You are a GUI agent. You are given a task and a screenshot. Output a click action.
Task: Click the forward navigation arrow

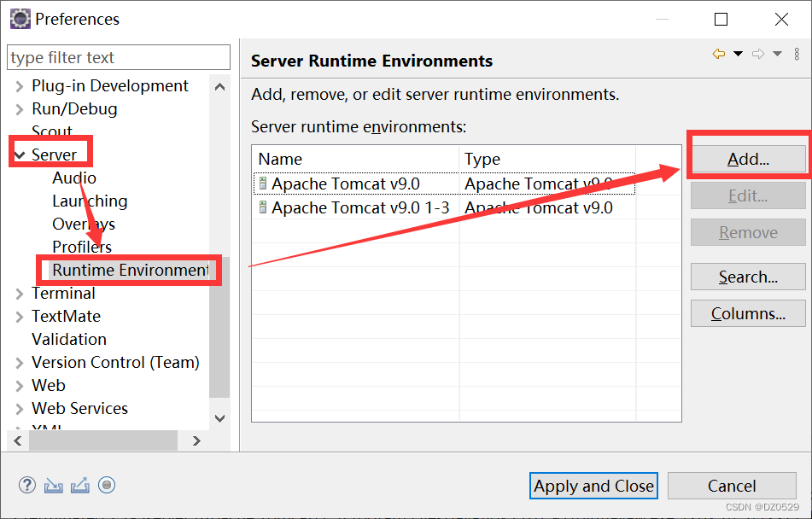pyautogui.click(x=757, y=53)
